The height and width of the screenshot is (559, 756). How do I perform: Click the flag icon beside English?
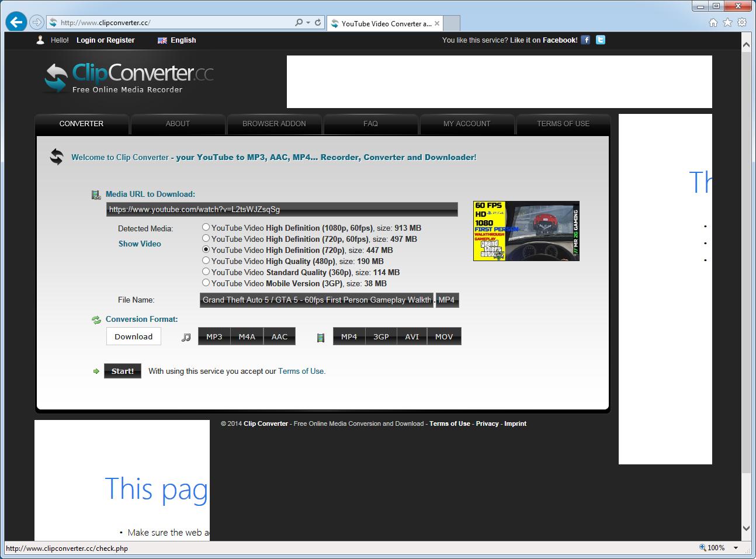click(162, 40)
